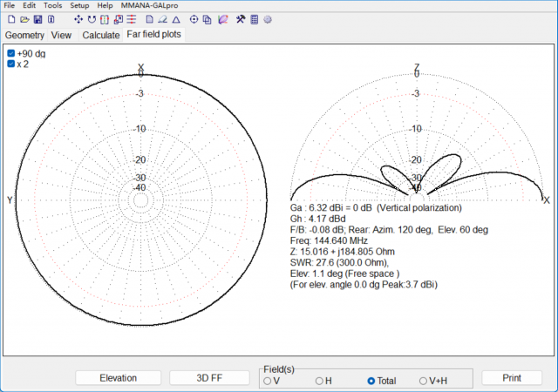The height and width of the screenshot is (392, 558).
Task: Click the Open file folder icon
Action: pyautogui.click(x=24, y=19)
